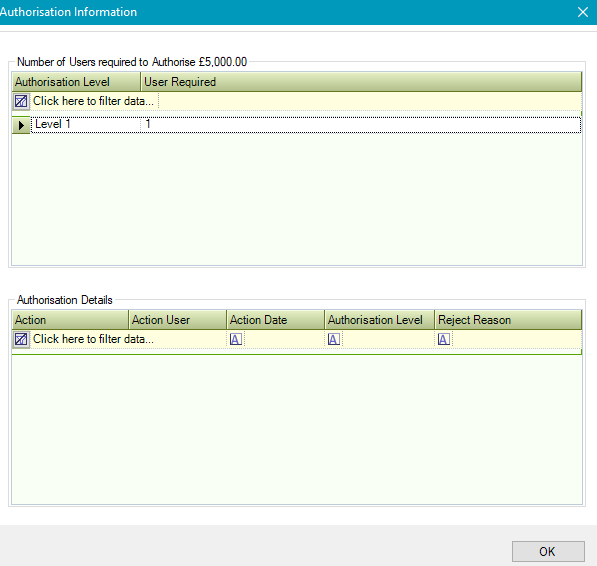Click the row selector arrow beside Level 1
Image resolution: width=597 pixels, height=566 pixels.
21,125
